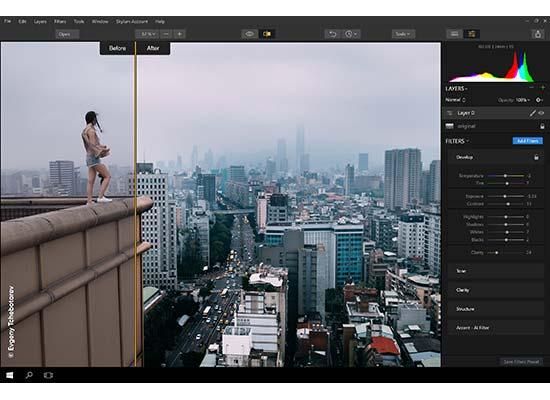Open the File menu

(7, 21)
